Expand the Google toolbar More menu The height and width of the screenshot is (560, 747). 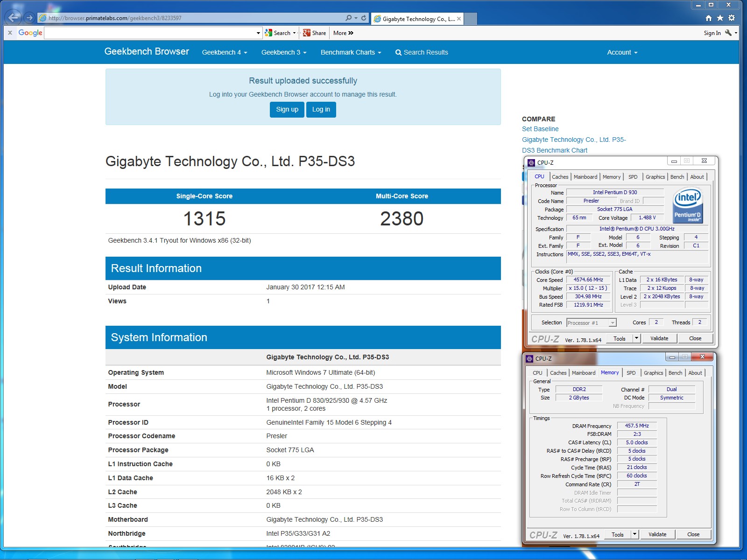tap(343, 33)
